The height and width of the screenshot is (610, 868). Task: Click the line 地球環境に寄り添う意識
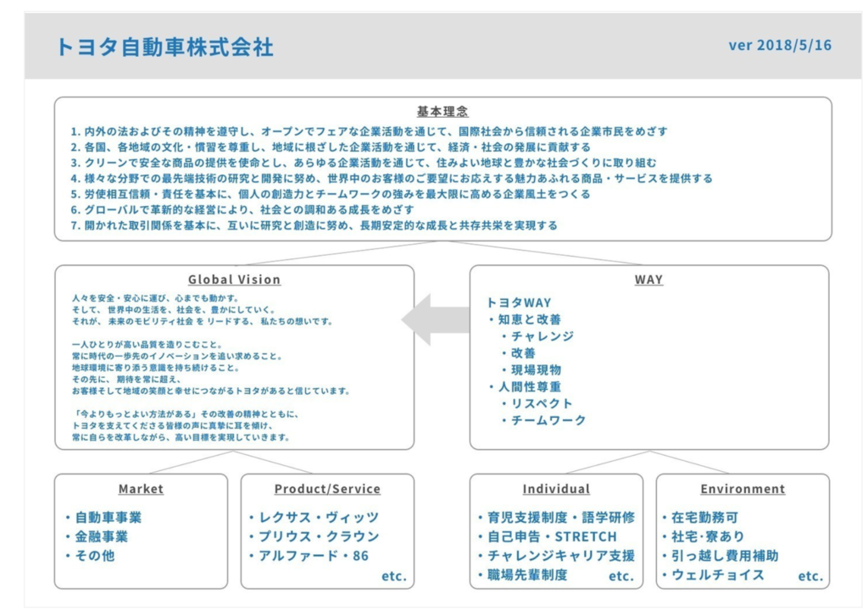tap(156, 368)
